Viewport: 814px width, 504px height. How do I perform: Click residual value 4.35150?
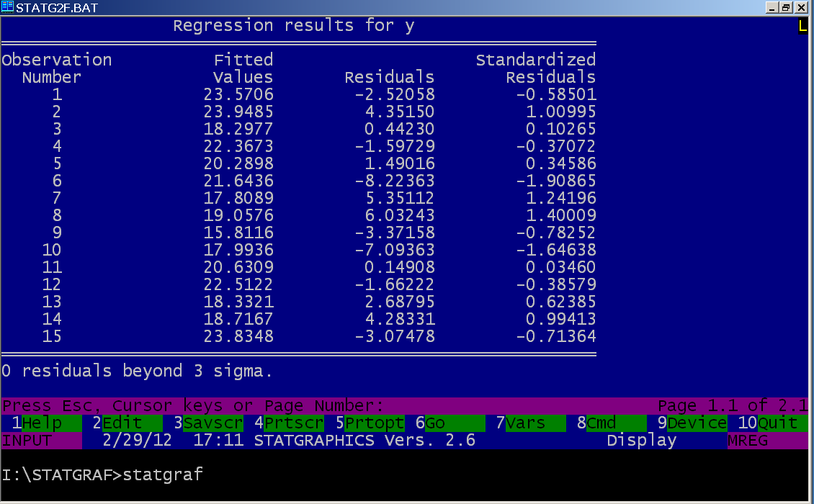tap(400, 112)
